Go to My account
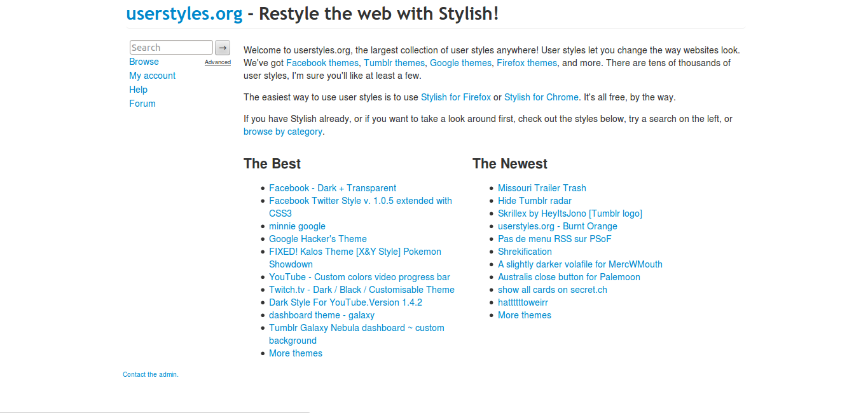This screenshot has height=413, width=868. [152, 75]
